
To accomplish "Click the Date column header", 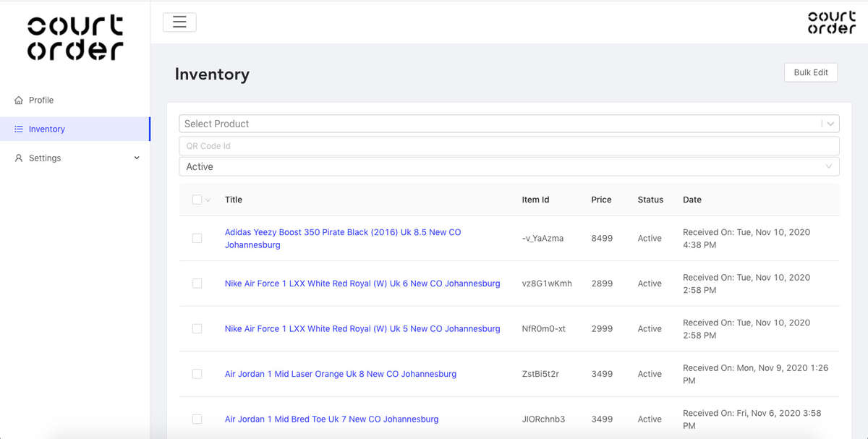I will 692,200.
